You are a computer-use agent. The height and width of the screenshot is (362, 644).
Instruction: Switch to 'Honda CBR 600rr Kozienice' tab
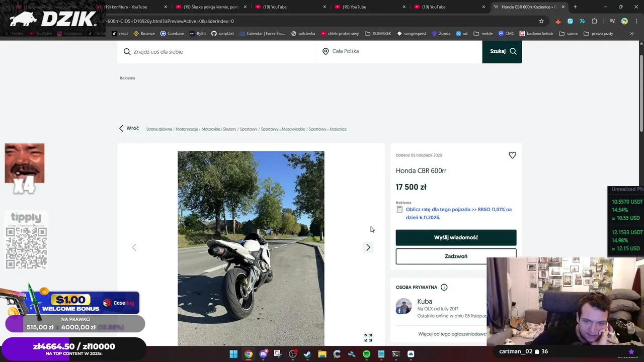point(529,7)
